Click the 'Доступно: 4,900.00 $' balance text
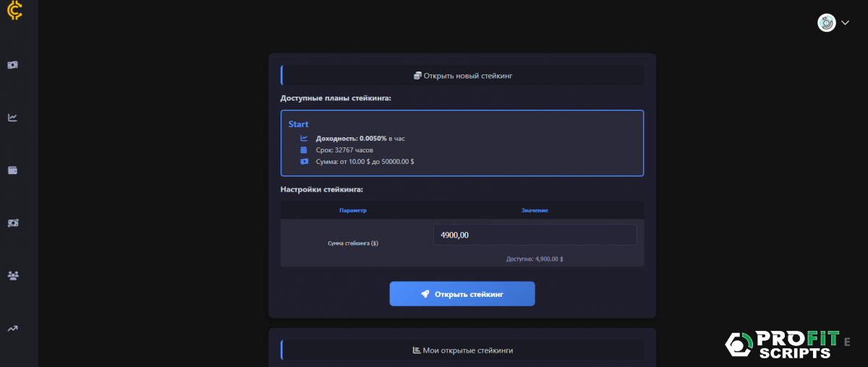Viewport: 868px width, 367px height. click(535, 258)
